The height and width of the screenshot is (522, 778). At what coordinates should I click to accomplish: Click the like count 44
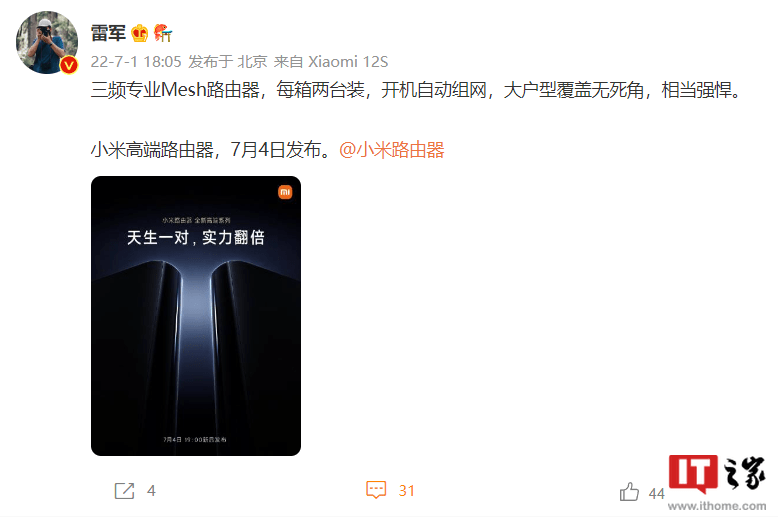point(656,493)
